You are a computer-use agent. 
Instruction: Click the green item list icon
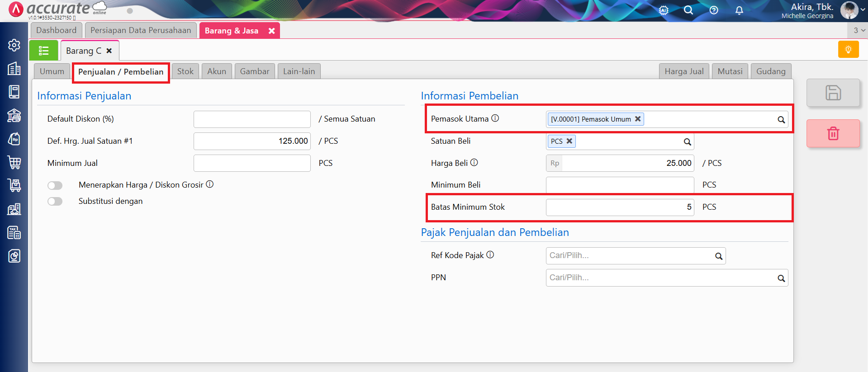click(x=44, y=51)
